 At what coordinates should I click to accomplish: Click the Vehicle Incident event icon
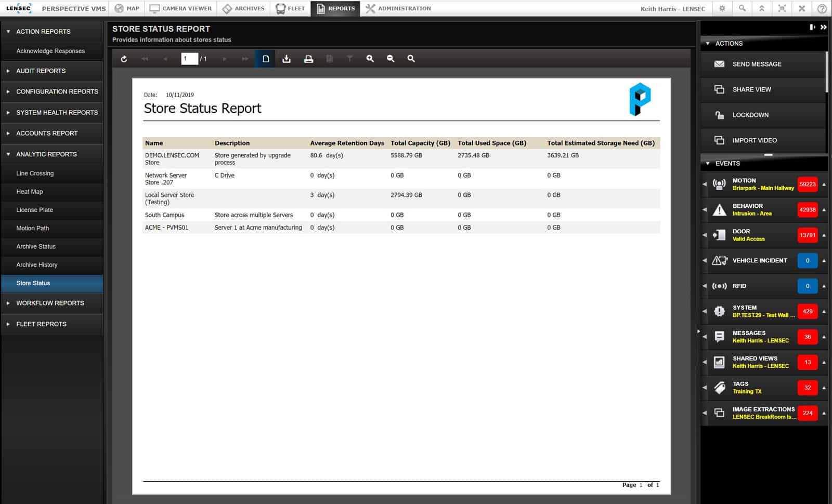tap(719, 260)
